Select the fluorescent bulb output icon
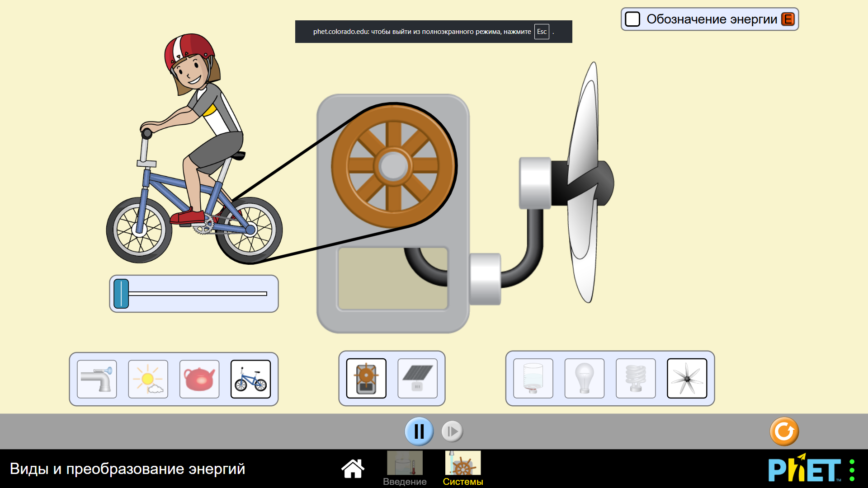The width and height of the screenshot is (868, 488). [x=636, y=378]
